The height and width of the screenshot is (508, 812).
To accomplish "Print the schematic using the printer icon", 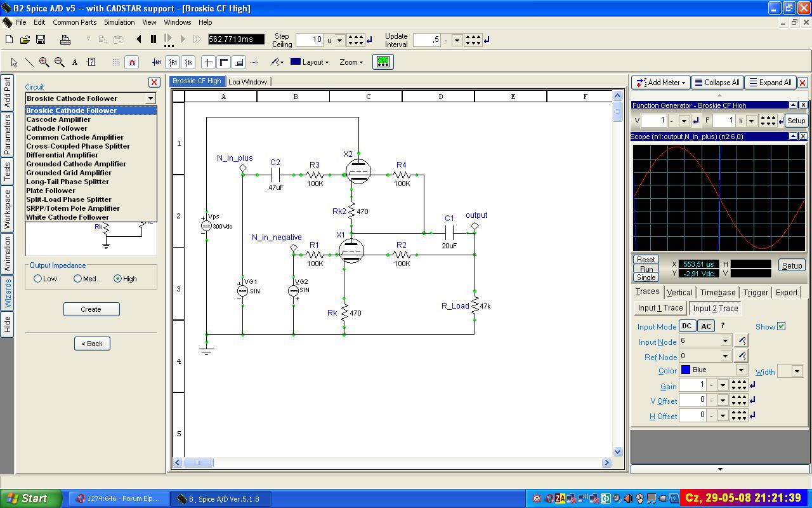I will (65, 39).
